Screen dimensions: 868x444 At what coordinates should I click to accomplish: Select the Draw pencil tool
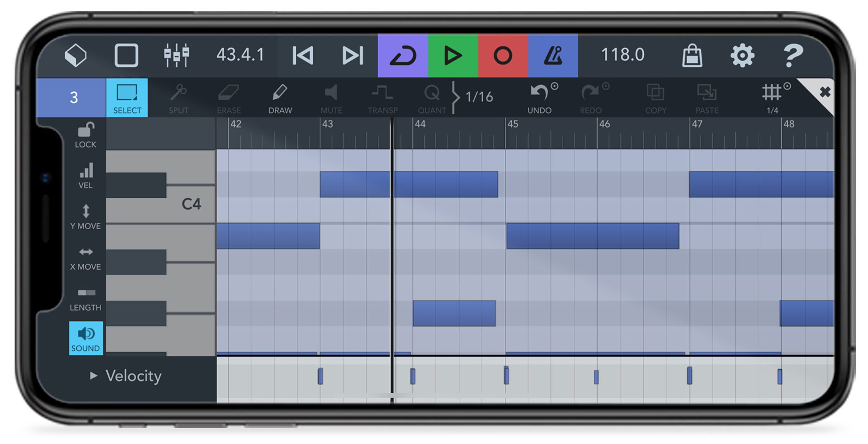coord(280,98)
